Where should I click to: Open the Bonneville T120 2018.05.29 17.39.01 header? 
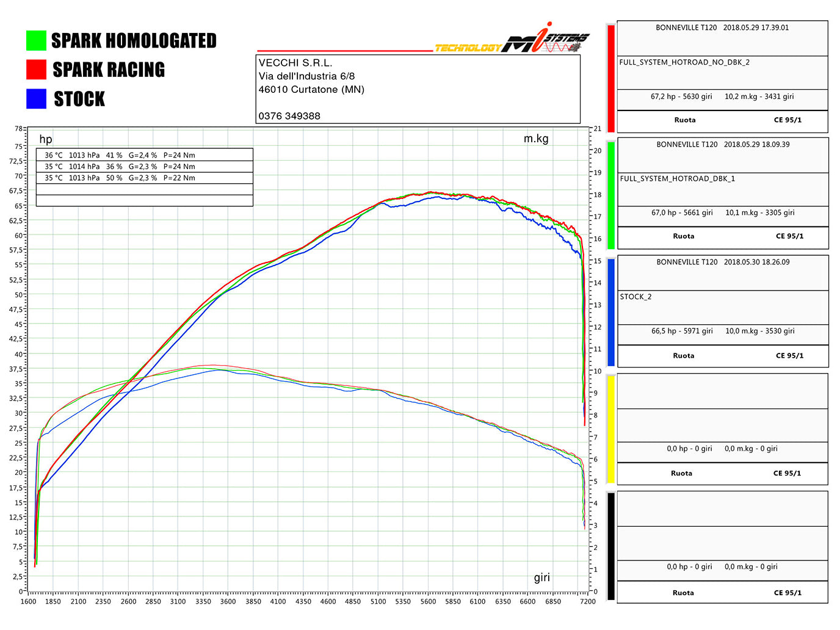pyautogui.click(x=722, y=27)
